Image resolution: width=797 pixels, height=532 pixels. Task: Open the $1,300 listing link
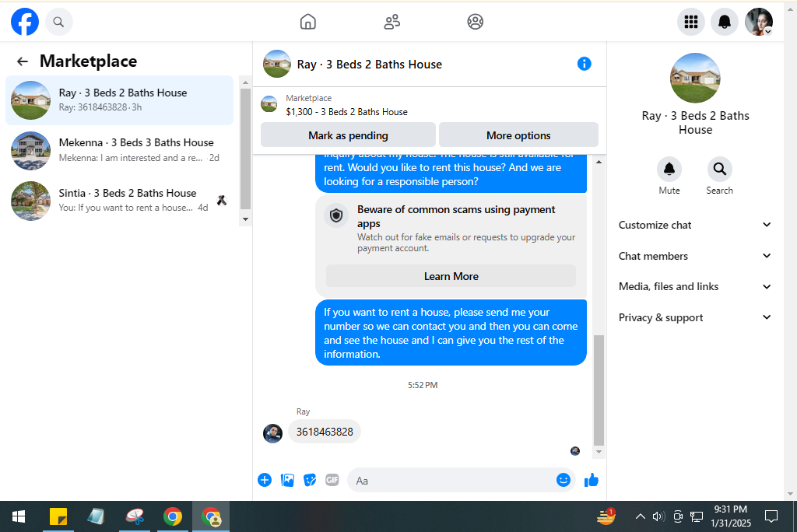(x=346, y=112)
